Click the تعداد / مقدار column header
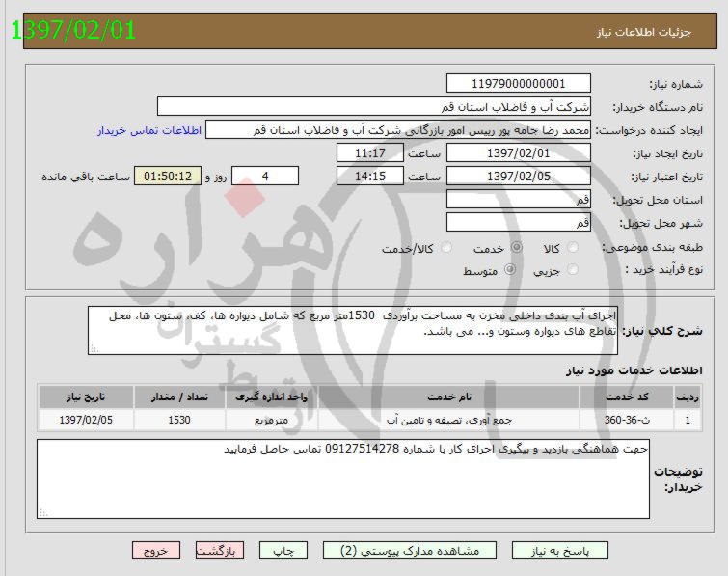The height and width of the screenshot is (576, 728). (x=179, y=398)
